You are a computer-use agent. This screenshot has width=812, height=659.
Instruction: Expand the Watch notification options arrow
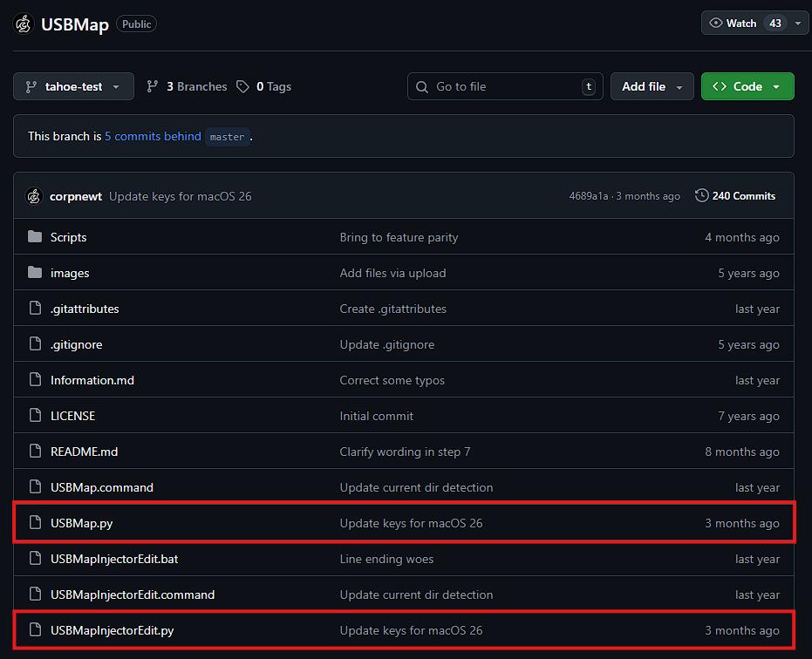click(x=798, y=24)
